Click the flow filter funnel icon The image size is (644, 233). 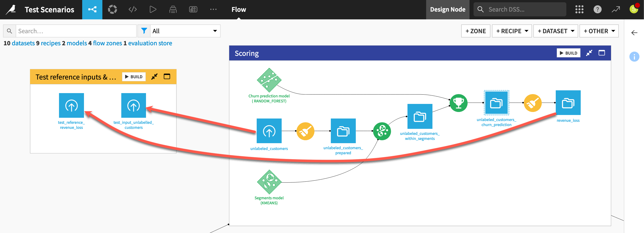(x=144, y=31)
